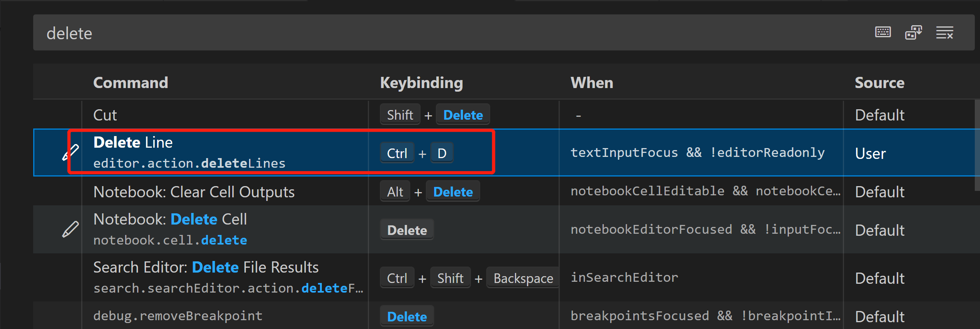The height and width of the screenshot is (329, 980).
Task: Click the Keybinding column header
Action: (x=421, y=83)
